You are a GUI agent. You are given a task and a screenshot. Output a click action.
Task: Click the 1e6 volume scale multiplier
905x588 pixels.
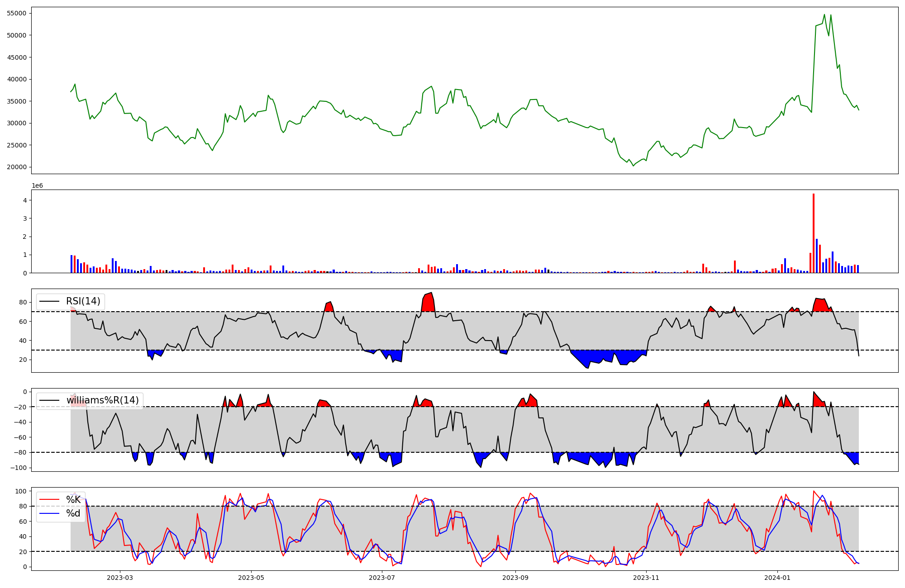pos(37,186)
